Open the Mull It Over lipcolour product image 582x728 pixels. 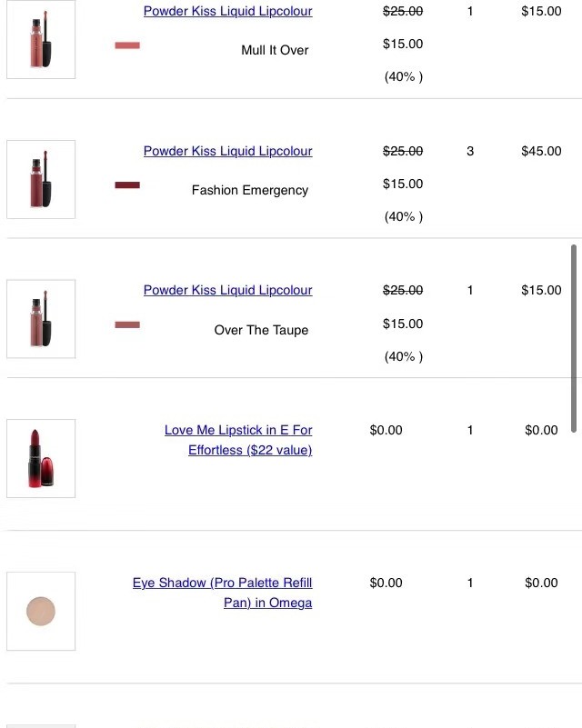point(41,42)
